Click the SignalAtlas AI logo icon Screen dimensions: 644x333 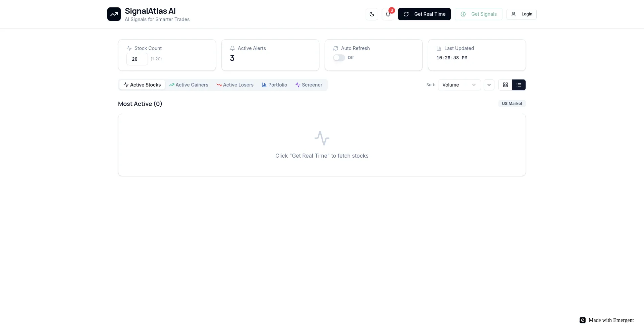(x=114, y=14)
